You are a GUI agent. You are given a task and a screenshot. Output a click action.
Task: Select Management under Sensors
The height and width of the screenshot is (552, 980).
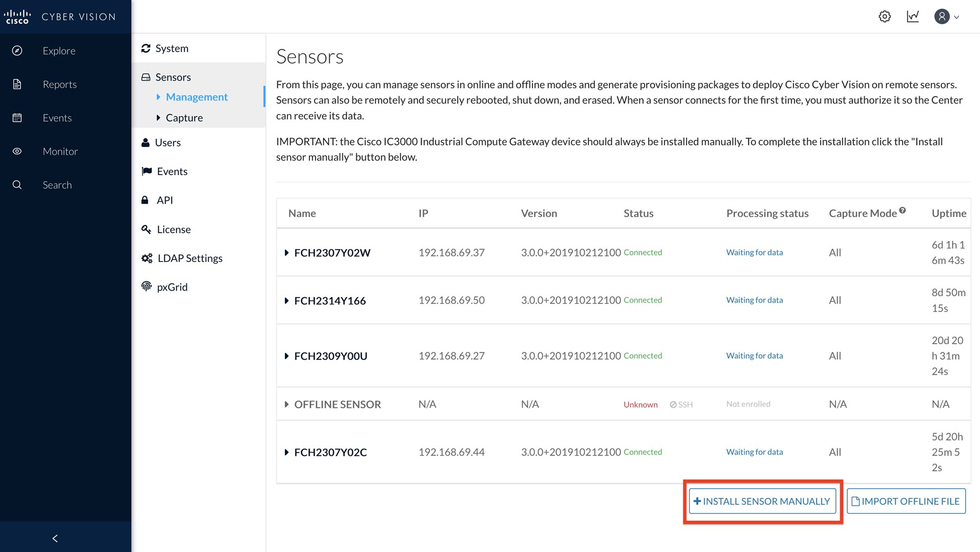[197, 97]
